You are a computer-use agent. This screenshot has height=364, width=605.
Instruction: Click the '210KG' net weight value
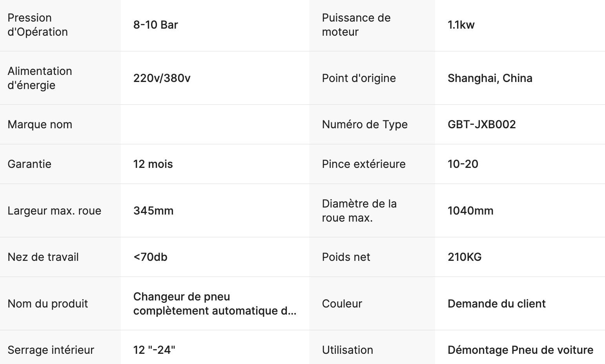(464, 257)
